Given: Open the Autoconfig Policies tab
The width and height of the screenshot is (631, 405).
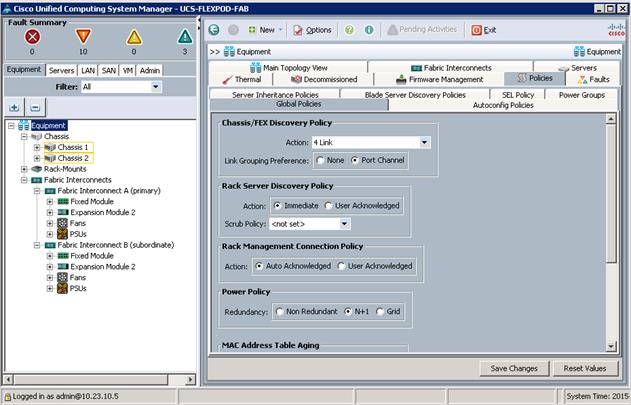Looking at the screenshot, I should 503,105.
